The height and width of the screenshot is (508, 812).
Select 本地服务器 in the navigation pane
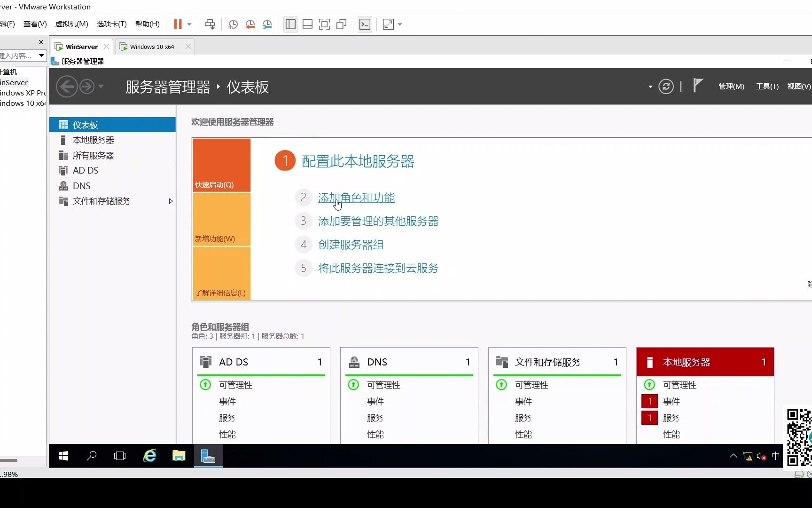(x=112, y=140)
